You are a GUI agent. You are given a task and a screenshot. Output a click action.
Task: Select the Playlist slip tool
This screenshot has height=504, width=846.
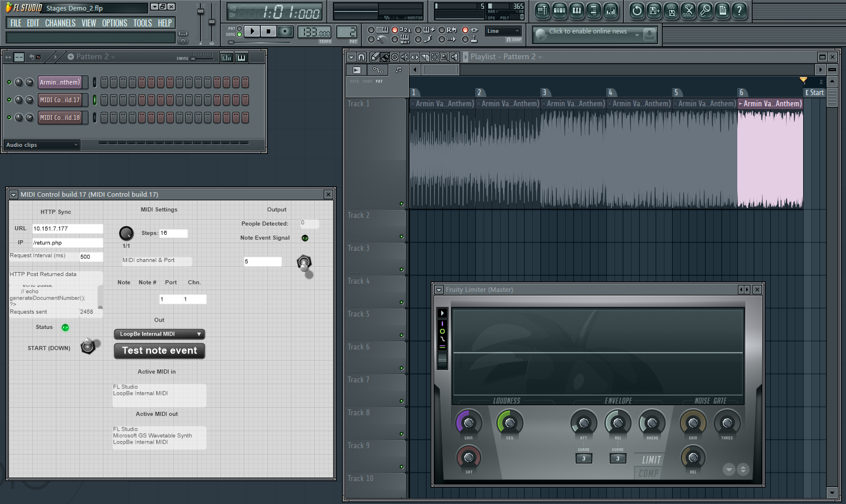coord(415,57)
